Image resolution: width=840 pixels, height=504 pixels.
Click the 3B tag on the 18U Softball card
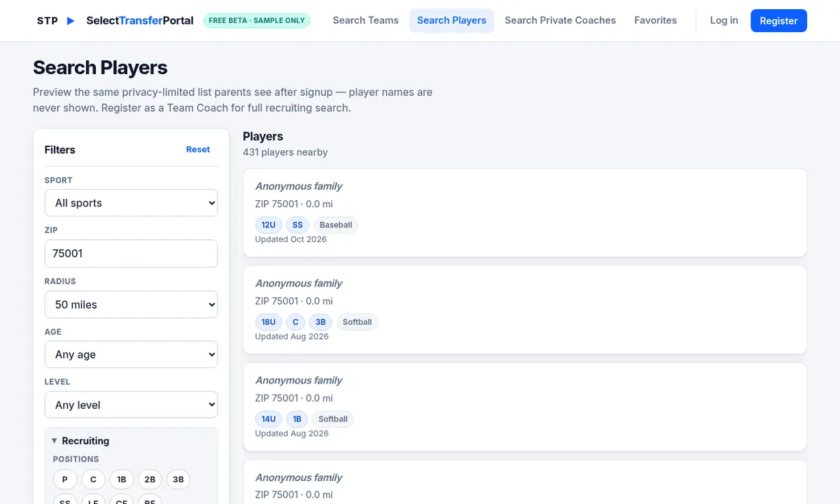coord(321,322)
